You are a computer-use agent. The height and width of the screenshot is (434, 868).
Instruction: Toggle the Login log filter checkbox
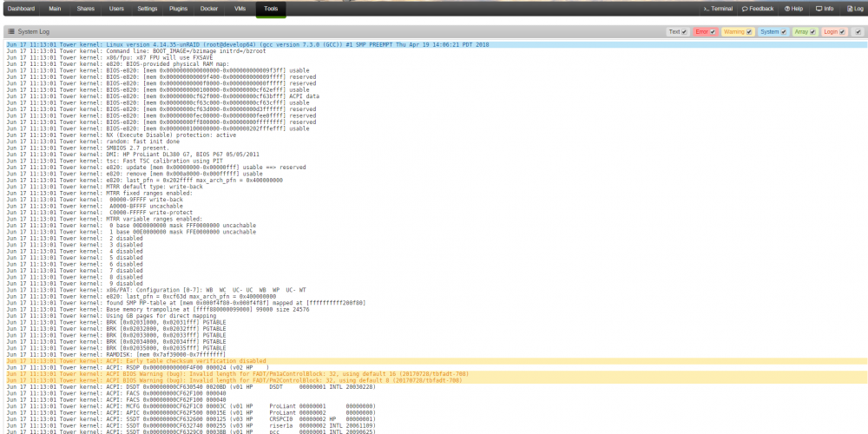(843, 32)
